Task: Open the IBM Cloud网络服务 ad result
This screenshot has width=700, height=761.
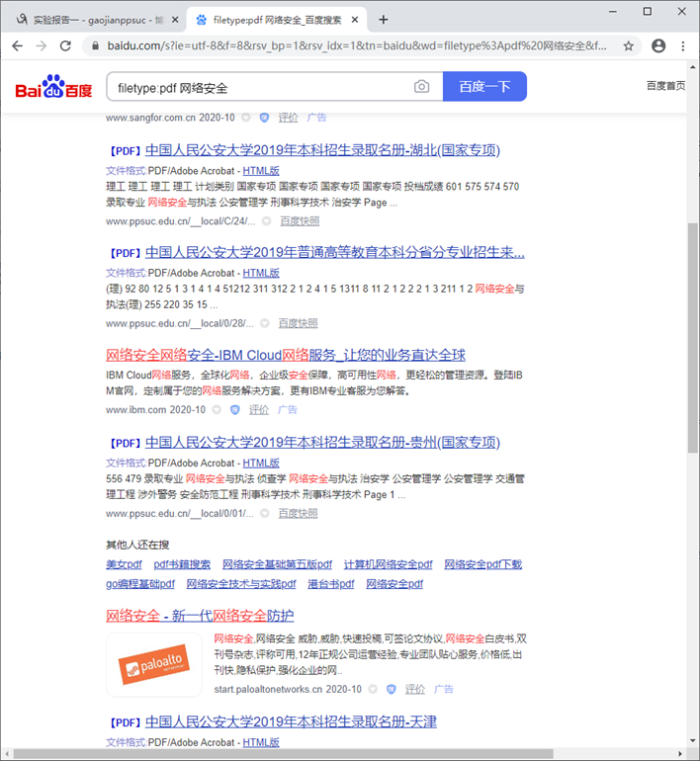Action: (286, 355)
